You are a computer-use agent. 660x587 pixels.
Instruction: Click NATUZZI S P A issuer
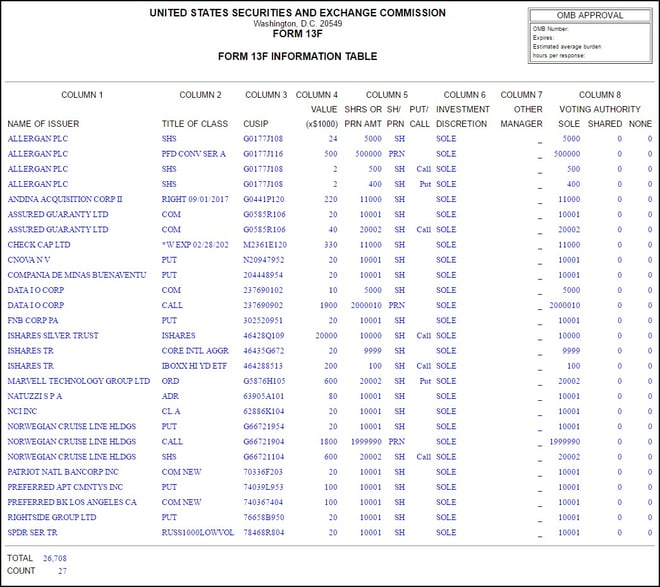point(35,396)
